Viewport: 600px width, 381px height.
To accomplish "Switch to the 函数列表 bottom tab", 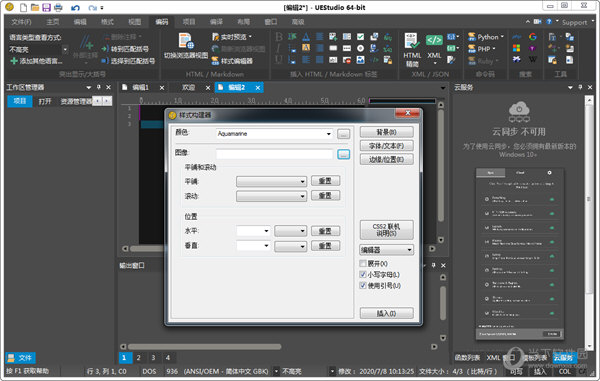I will [467, 358].
